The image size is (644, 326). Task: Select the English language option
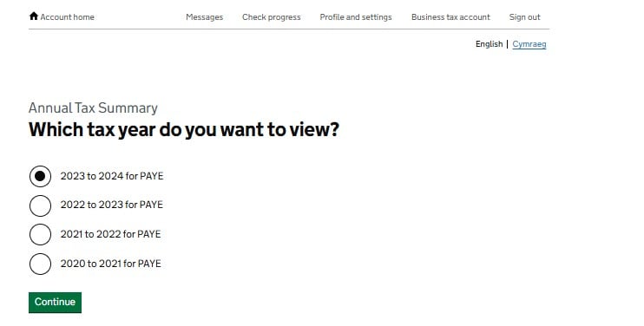point(490,44)
